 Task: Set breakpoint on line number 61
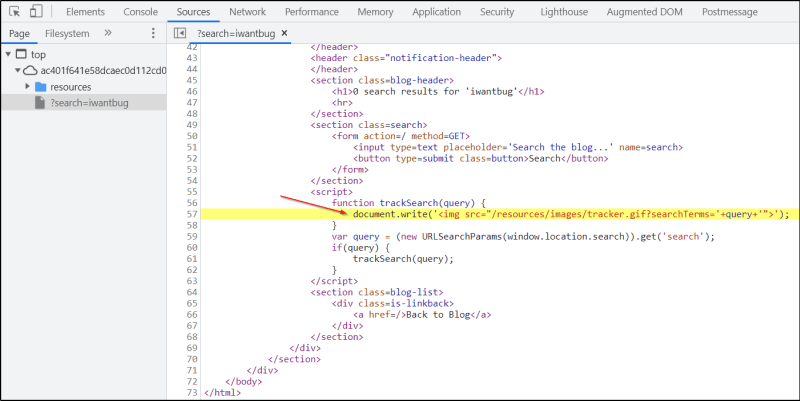click(192, 259)
